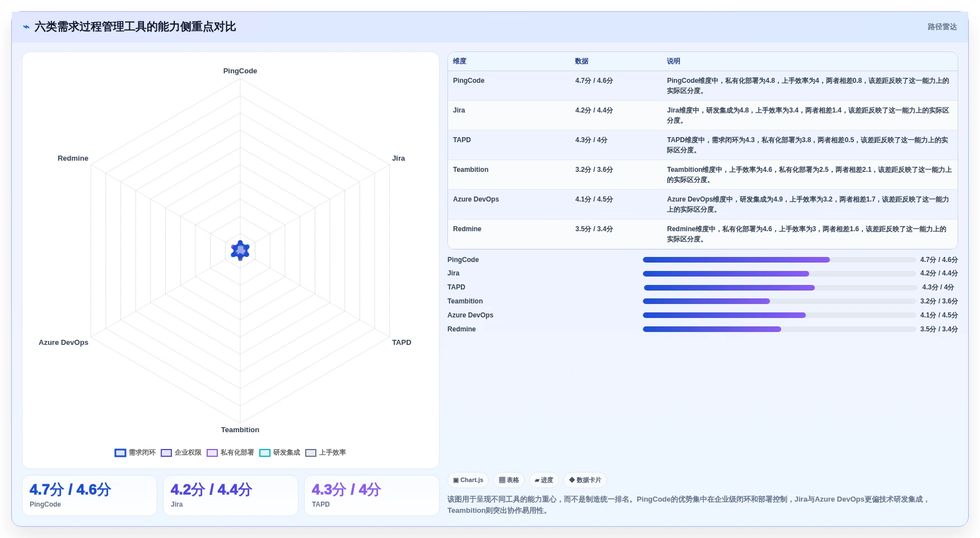Click the Azure DevOps progress list label

tap(470, 315)
